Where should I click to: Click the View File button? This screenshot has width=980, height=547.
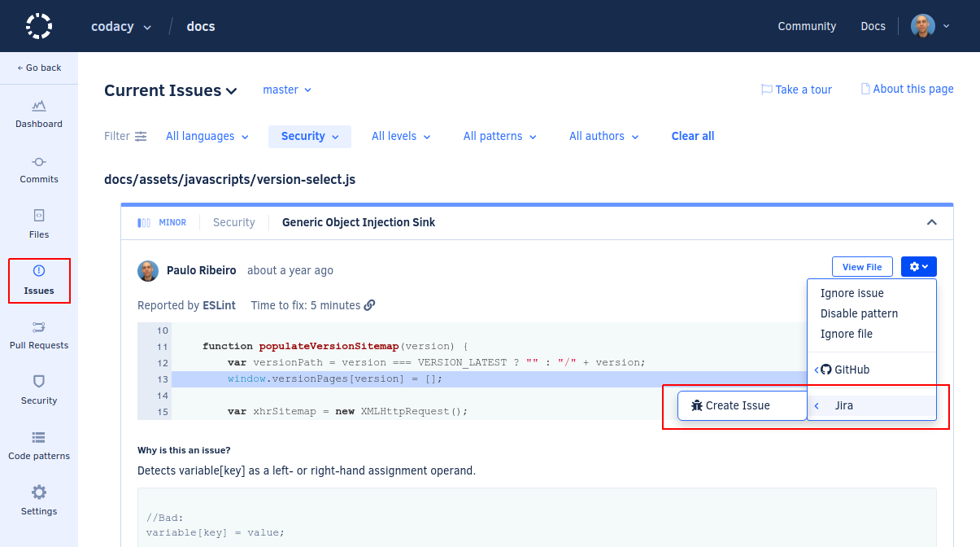coord(862,266)
